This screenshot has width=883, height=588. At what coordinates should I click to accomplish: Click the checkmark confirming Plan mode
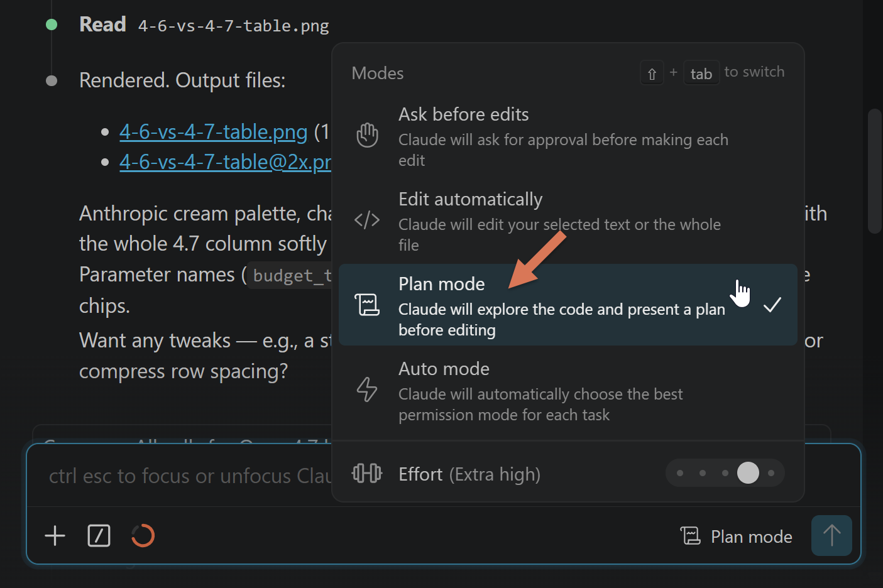pyautogui.click(x=772, y=305)
